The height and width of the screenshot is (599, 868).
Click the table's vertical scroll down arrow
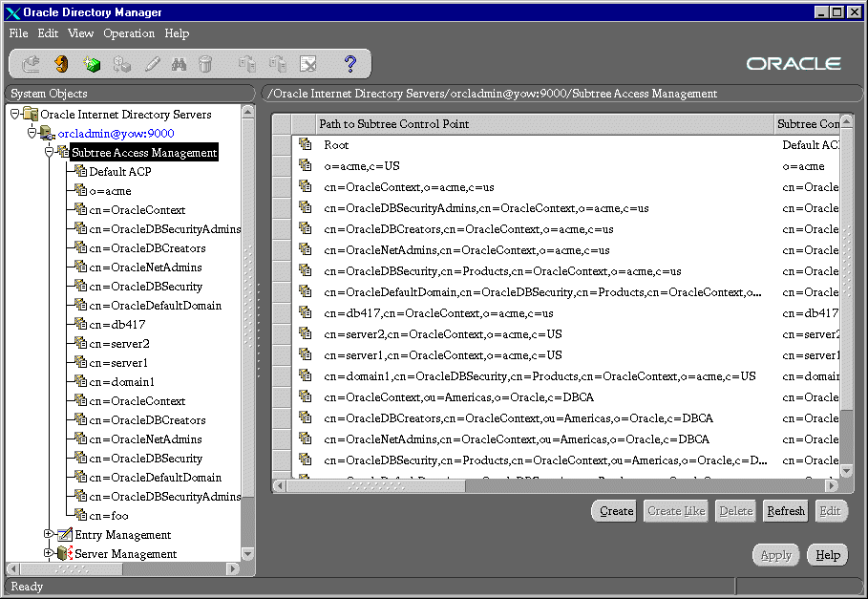click(846, 471)
